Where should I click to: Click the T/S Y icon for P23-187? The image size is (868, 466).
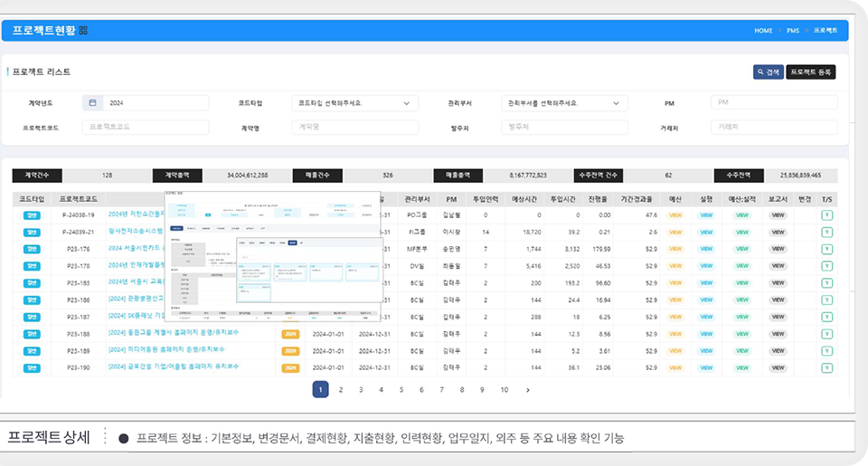pos(826,317)
